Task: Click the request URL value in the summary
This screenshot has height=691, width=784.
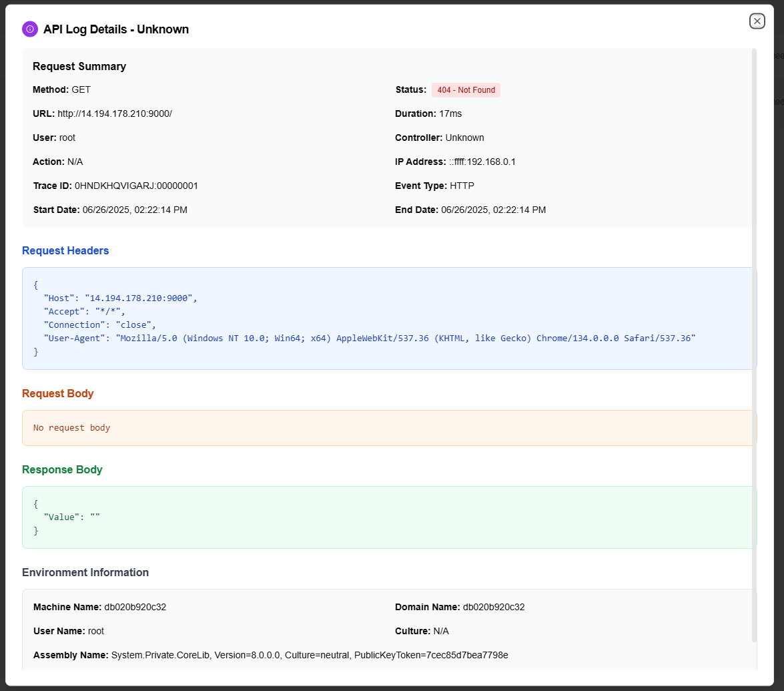Action: pos(115,113)
